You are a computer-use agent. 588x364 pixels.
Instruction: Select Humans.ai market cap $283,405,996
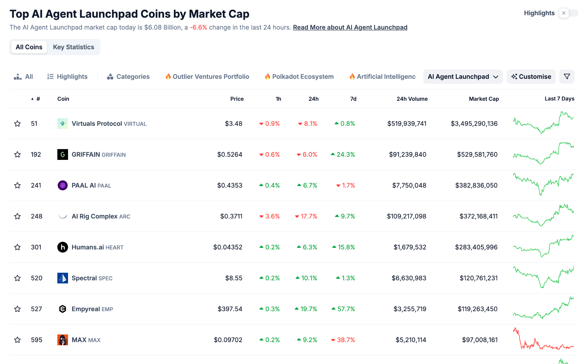(x=476, y=247)
